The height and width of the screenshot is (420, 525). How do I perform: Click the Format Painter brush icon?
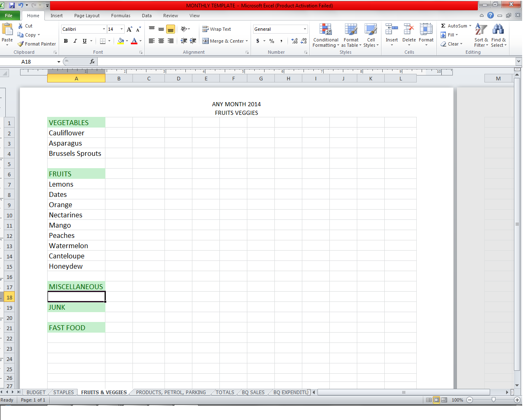click(21, 44)
